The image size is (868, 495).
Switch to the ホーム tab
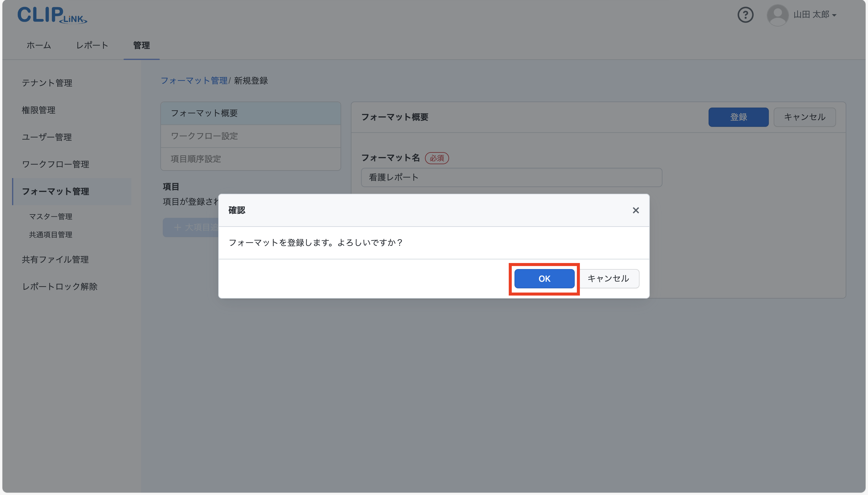click(x=38, y=45)
